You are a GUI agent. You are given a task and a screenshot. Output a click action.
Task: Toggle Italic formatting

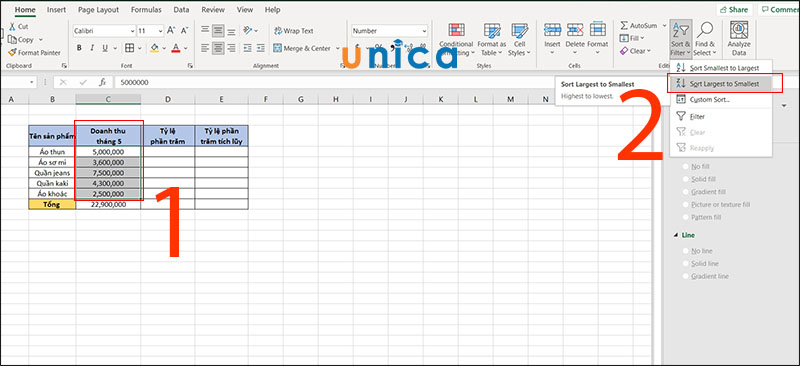pos(92,48)
